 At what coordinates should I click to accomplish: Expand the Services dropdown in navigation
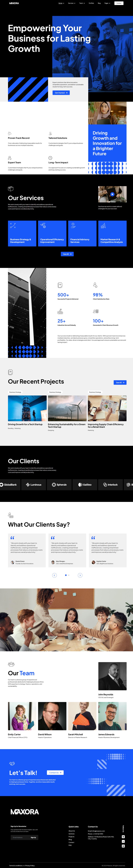pos(72,3)
